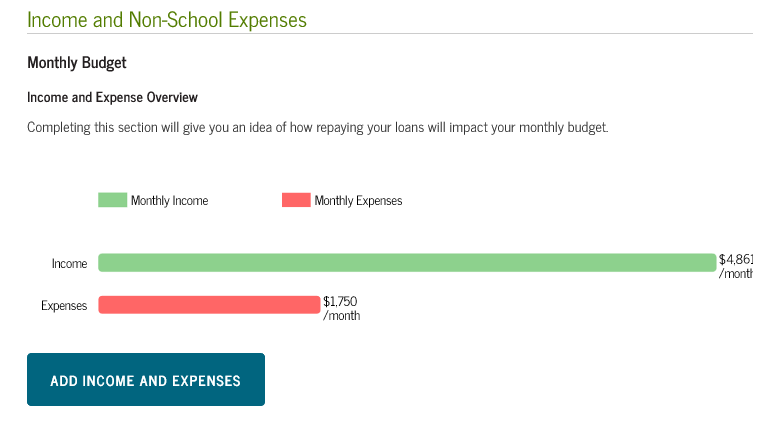Select the green Income bar in chart
The image size is (779, 424).
point(407,263)
